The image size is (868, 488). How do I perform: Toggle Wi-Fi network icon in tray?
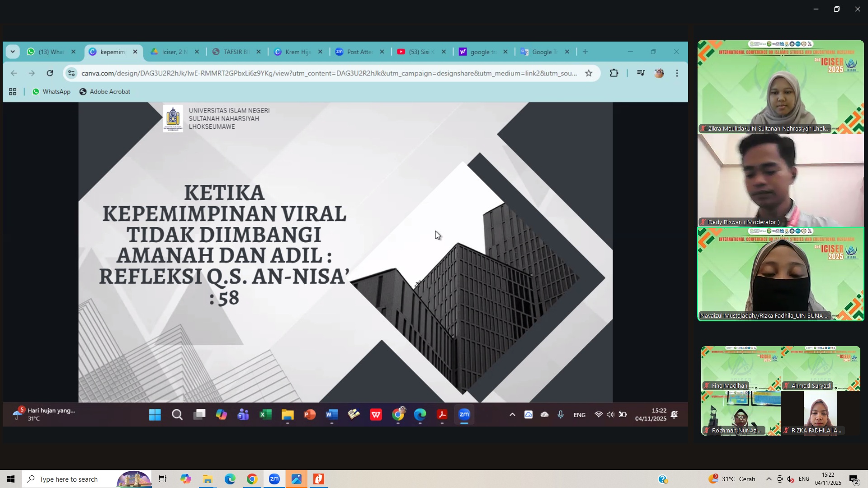point(598,415)
